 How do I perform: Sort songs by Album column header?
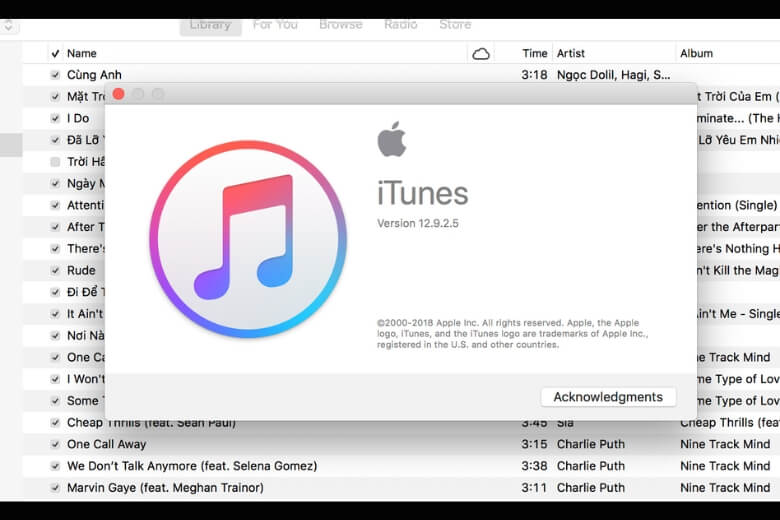[696, 53]
